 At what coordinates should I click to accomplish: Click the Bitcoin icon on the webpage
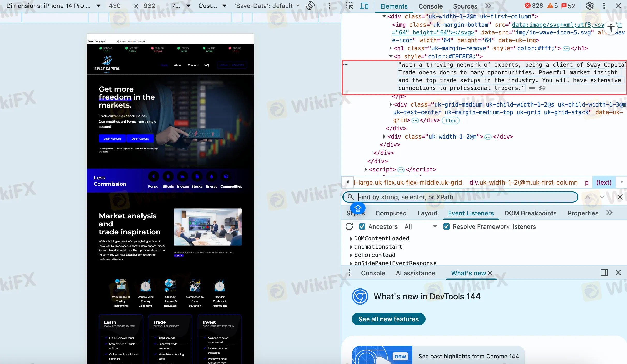168,177
